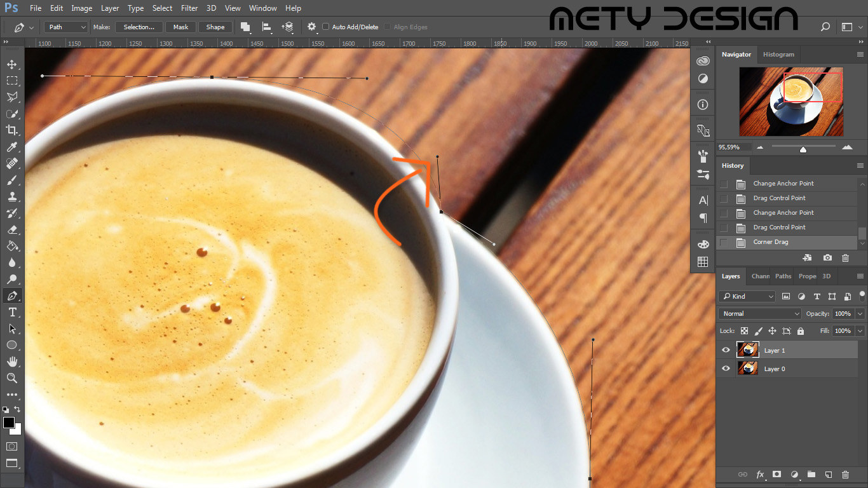
Task: Open the Layers panel options menu
Action: (x=860, y=276)
